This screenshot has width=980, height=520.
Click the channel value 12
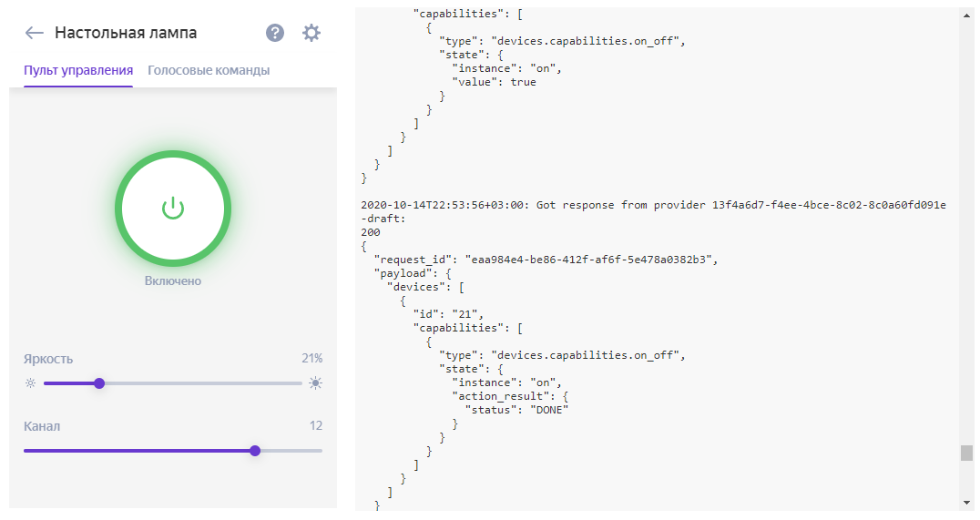[315, 426]
